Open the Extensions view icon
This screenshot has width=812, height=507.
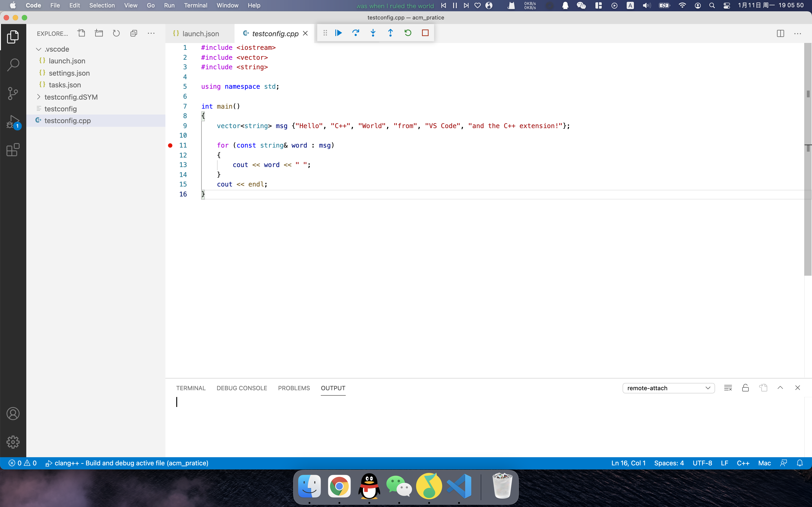(13, 150)
